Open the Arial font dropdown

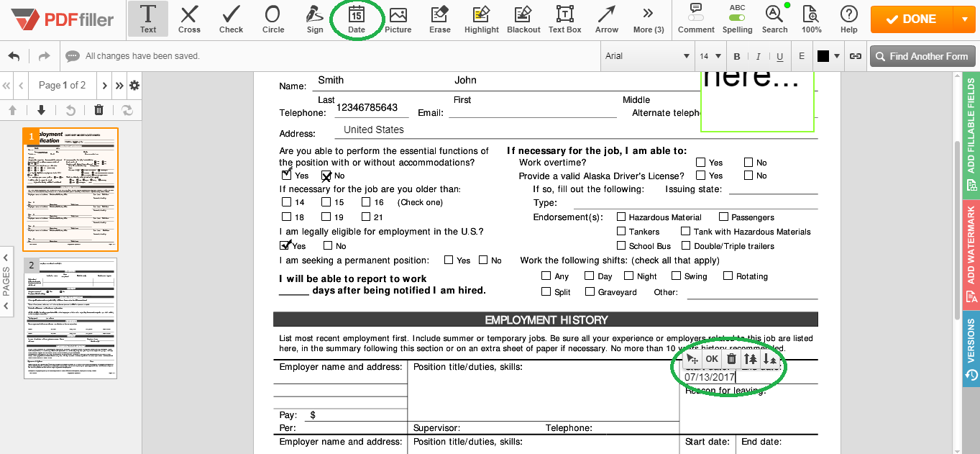(646, 56)
